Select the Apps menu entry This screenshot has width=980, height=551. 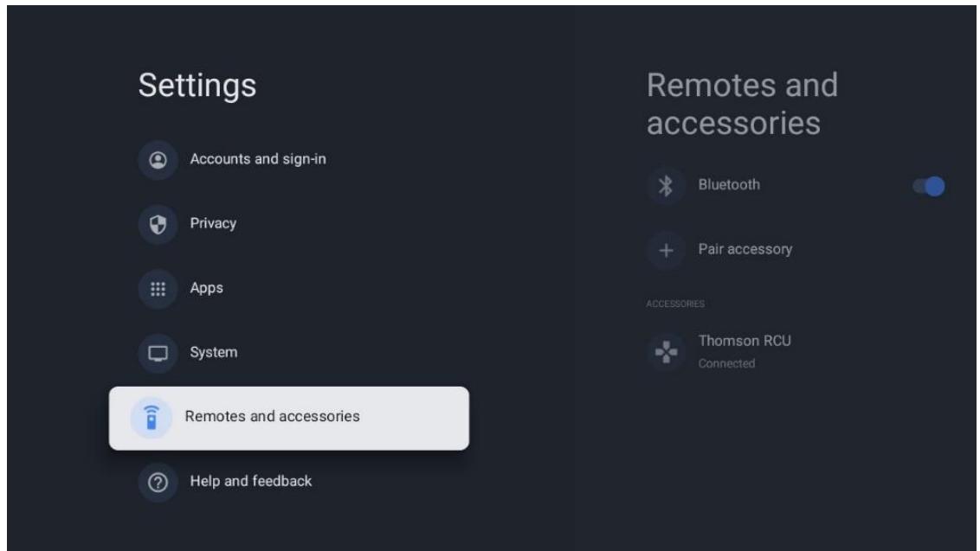tap(206, 288)
